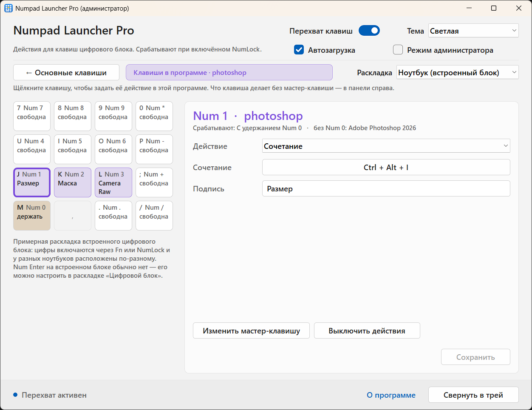Select the Num 3 Camera Raw tile
This screenshot has width=532, height=410.
coord(113,182)
